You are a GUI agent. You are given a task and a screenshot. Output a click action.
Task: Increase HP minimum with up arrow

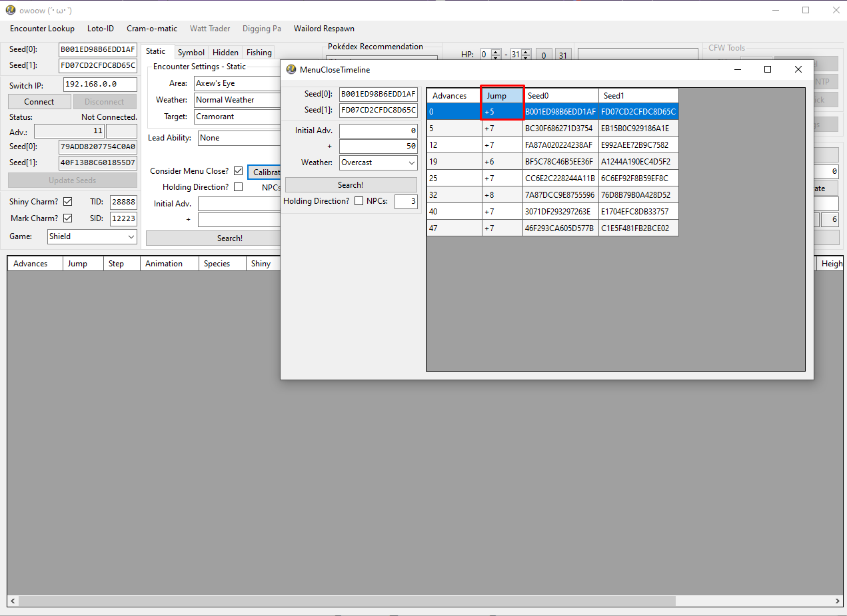coord(495,52)
